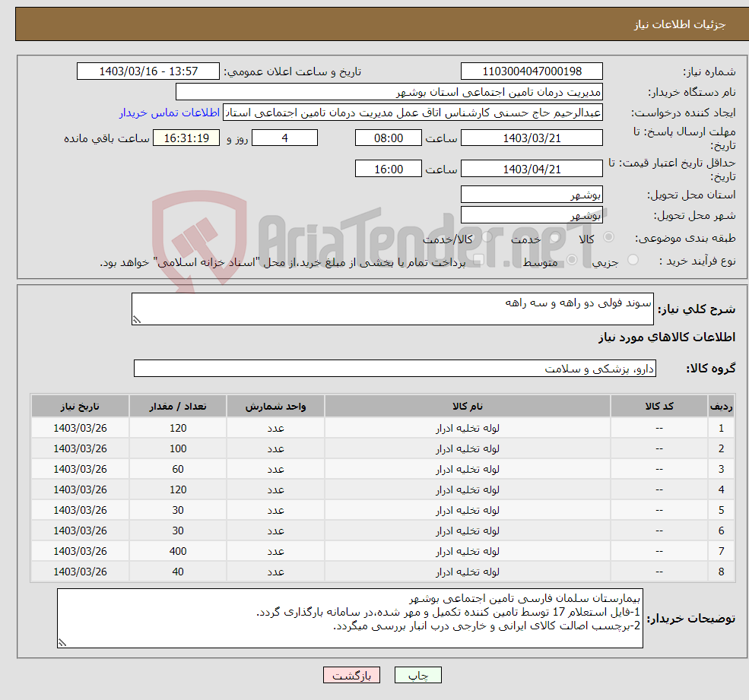The width and height of the screenshot is (749, 700).
Task: Select the متوسط purchase type radio
Action: pos(572,260)
